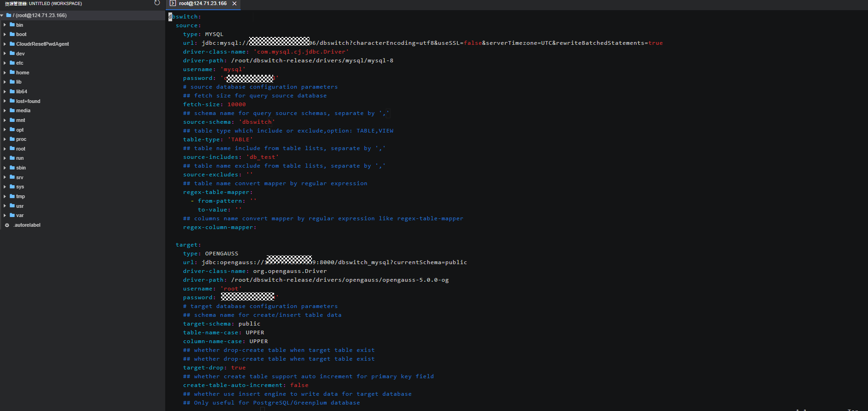Click the username 'root' value
The height and width of the screenshot is (411, 868).
click(231, 289)
